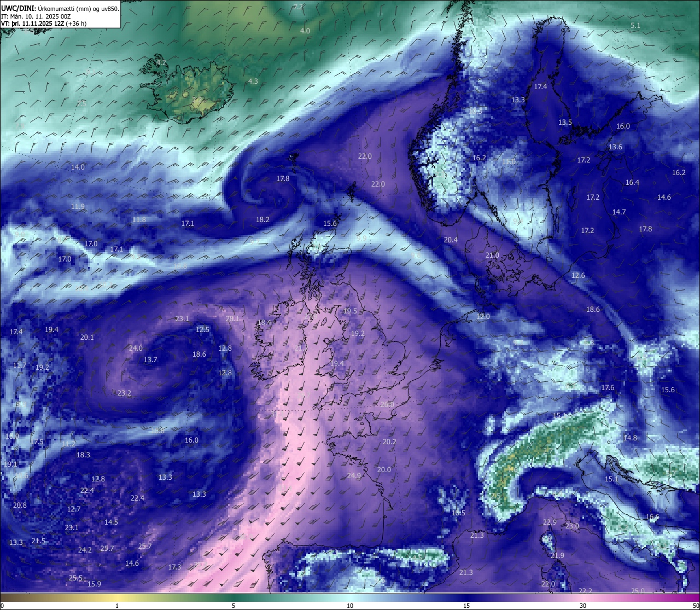This screenshot has height=610, width=700.
Task: Select the 17.6 value over central Europe
Action: tap(608, 388)
